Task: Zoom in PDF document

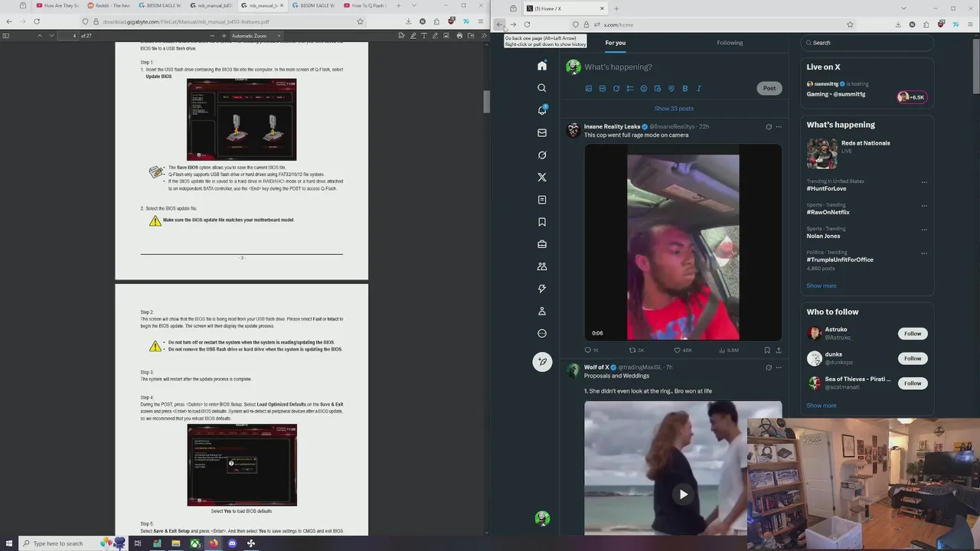Action: (x=224, y=36)
